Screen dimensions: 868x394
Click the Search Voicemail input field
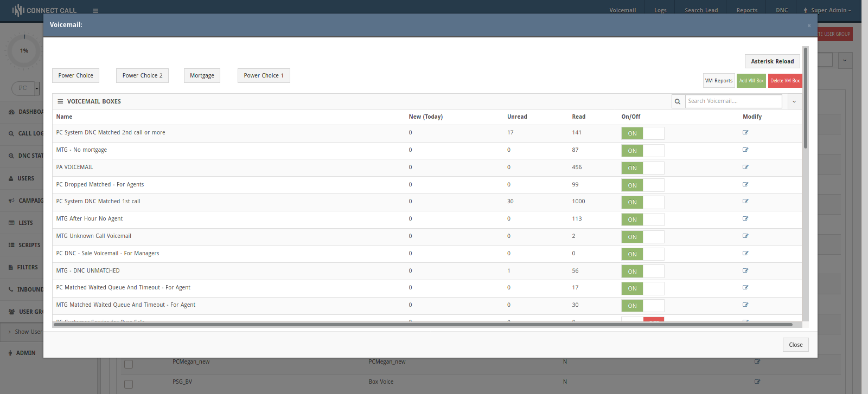733,101
